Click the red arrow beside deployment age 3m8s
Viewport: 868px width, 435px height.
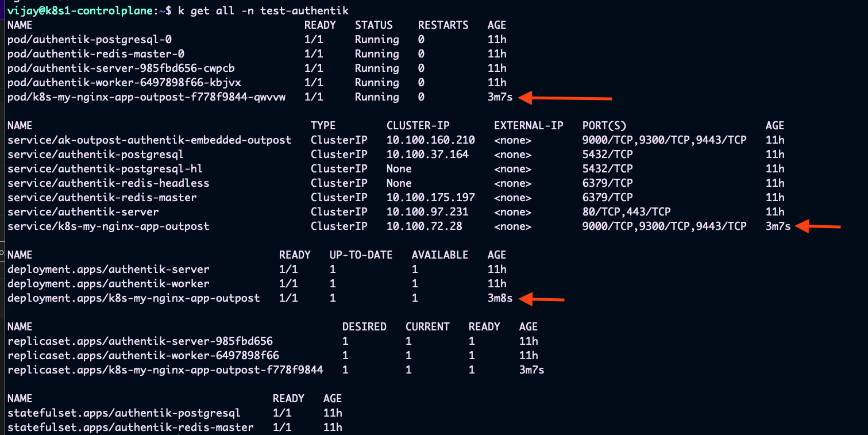pos(541,299)
